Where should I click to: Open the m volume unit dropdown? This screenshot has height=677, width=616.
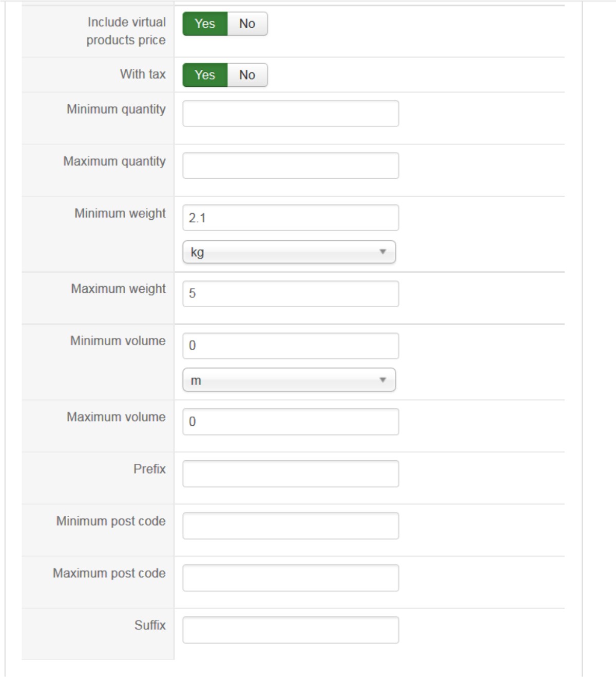tap(289, 380)
